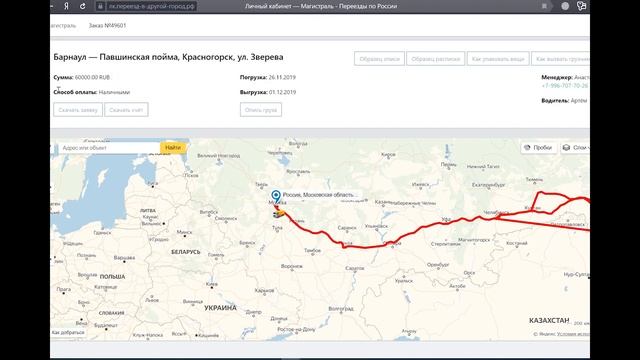
Task: Click 'КАЗАХСТАН' label on map
Action: coord(549,321)
